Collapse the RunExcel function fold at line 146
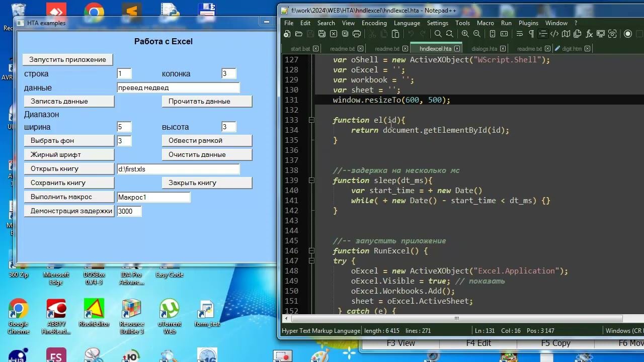This screenshot has height=362, width=644. 311,251
